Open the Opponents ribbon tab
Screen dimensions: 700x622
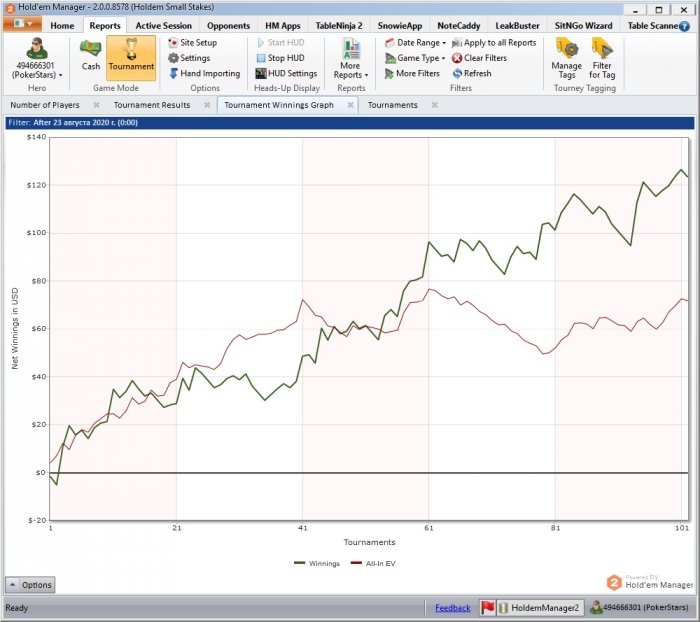[228, 25]
